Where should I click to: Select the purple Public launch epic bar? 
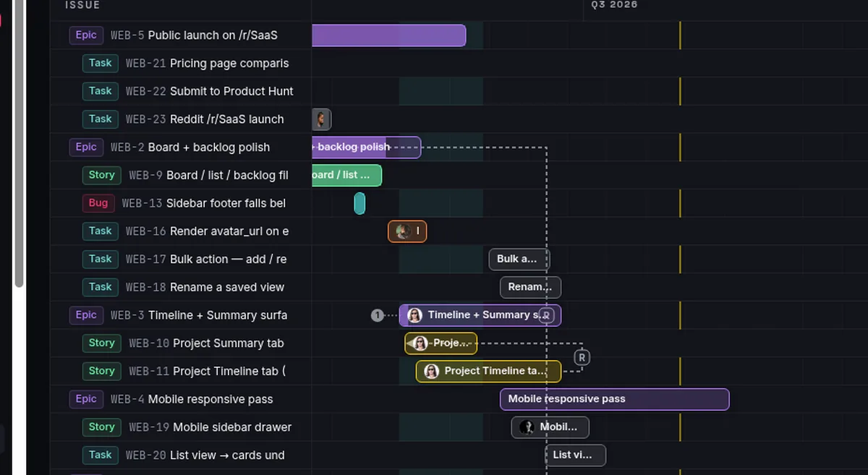pos(389,35)
